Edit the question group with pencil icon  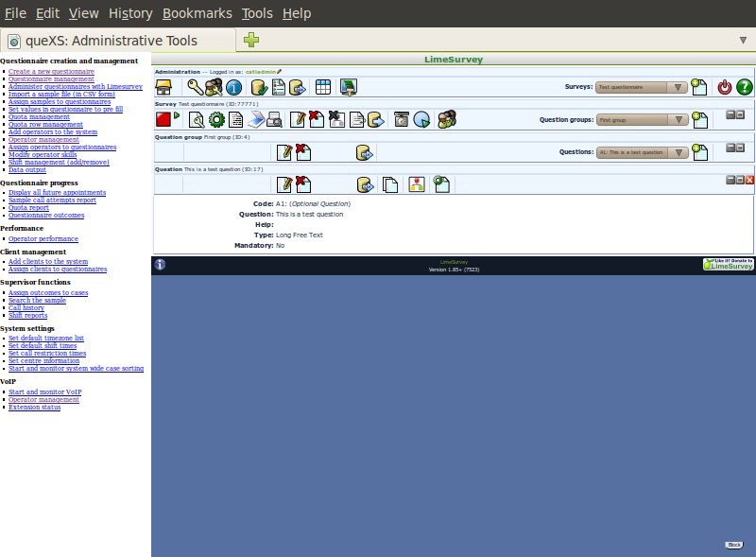[283, 151]
